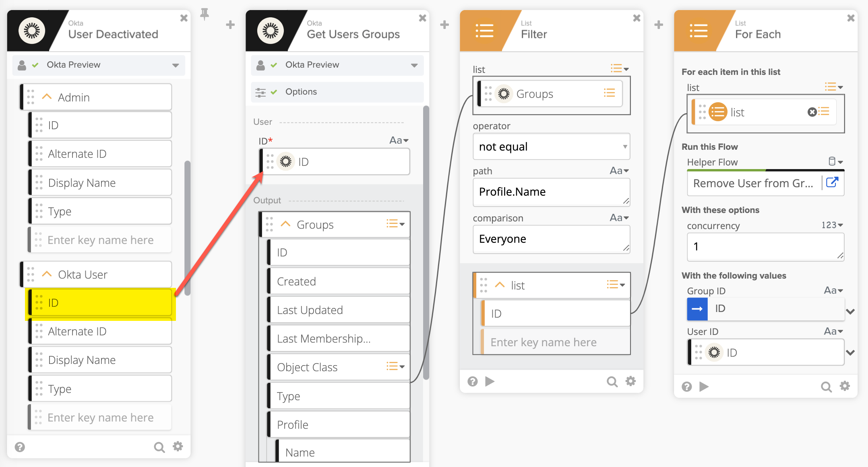This screenshot has height=467, width=868.
Task: Close the Get Users Groups card
Action: (422, 18)
